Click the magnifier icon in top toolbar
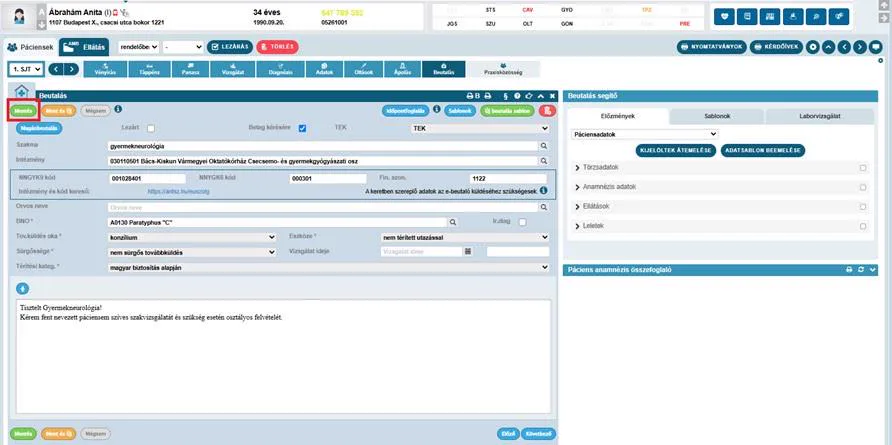Viewport: 892px width, 445px height. pos(816,17)
